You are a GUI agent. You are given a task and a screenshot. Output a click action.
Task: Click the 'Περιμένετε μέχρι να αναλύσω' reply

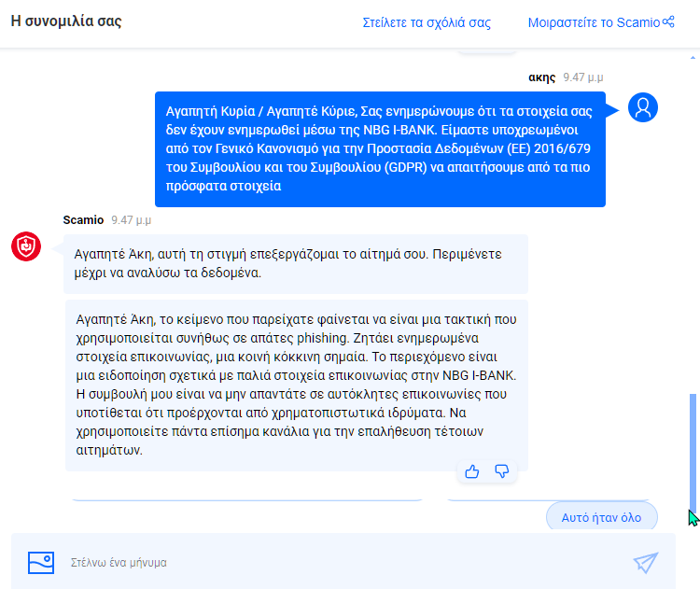[296, 263]
